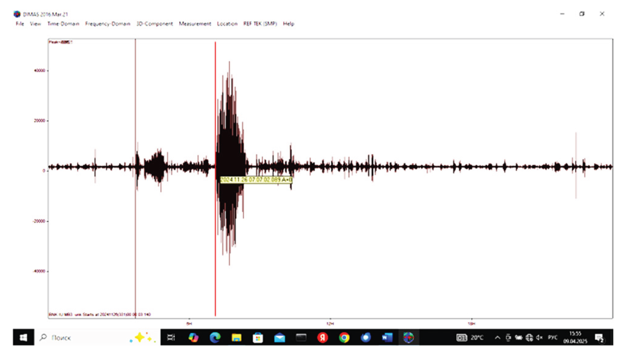Toggle the muted volume tray icon
629x364 pixels.
[539, 337]
